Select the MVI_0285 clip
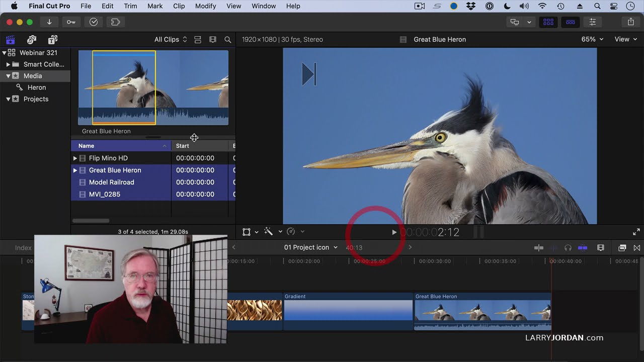Viewport: 644px width, 362px height. coord(104,194)
